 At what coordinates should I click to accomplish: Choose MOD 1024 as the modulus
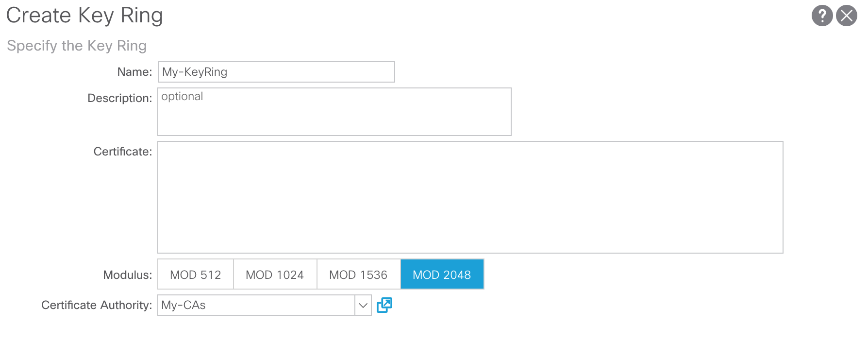pyautogui.click(x=275, y=274)
